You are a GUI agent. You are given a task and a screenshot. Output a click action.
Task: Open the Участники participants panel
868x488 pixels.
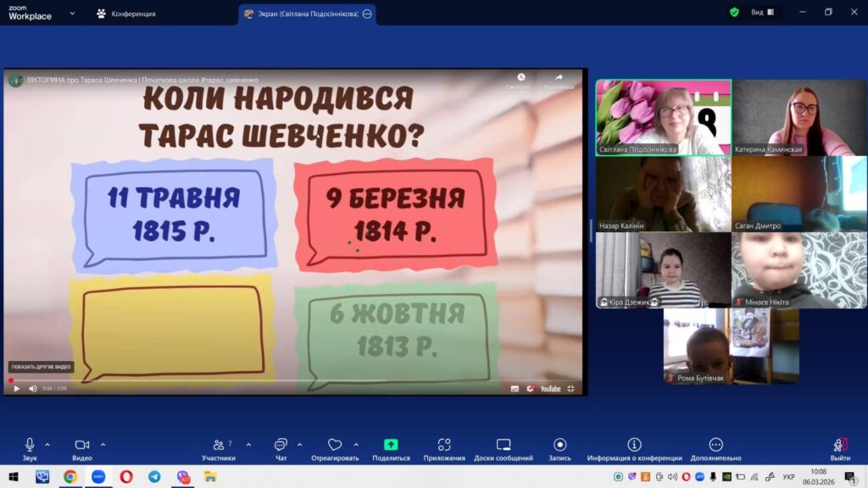point(219,445)
